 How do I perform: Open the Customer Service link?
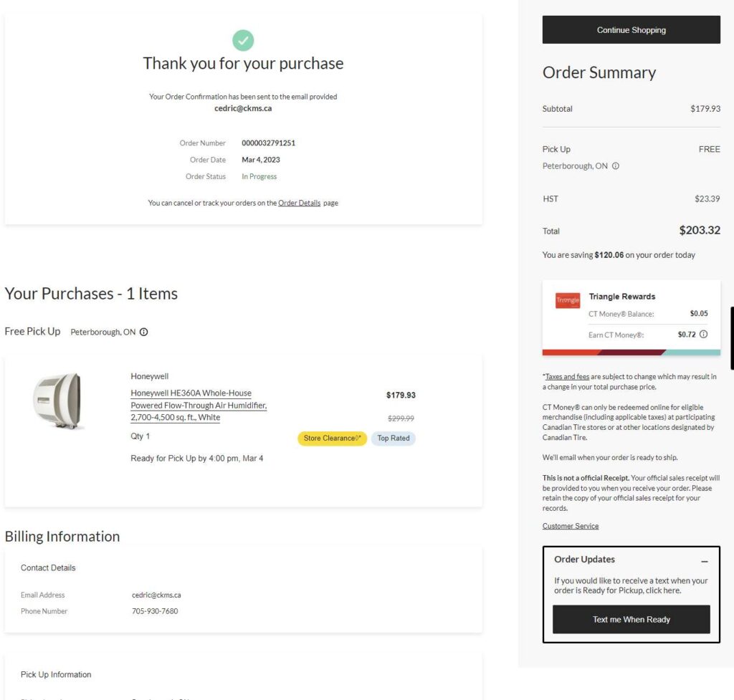click(571, 526)
